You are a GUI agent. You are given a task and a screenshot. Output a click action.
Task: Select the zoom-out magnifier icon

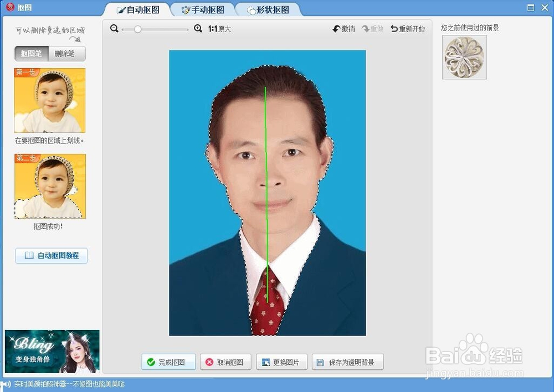click(114, 28)
